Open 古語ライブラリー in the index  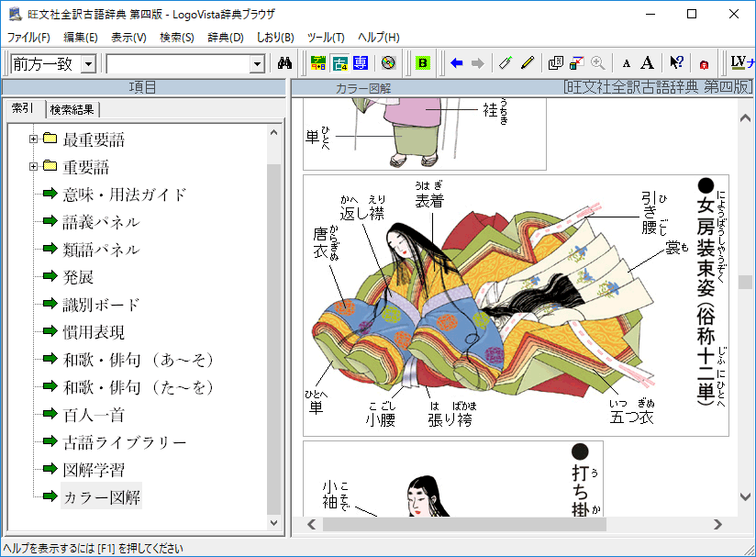125,442
